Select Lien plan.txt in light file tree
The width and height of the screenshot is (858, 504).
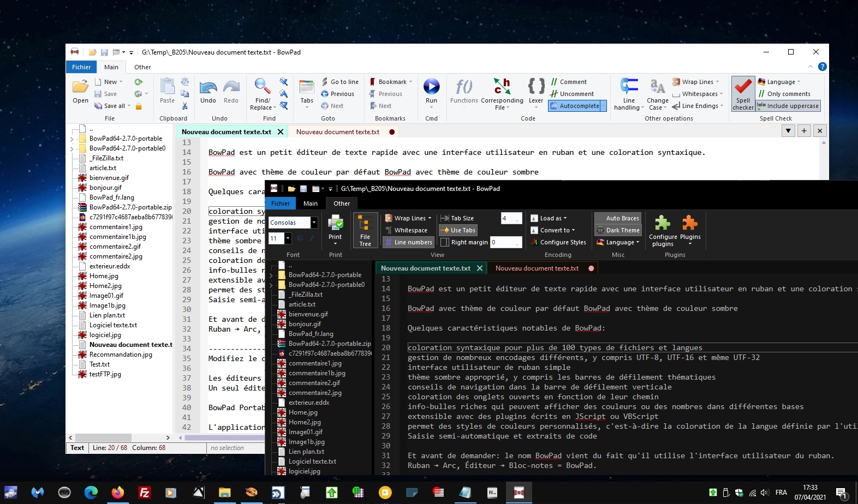(107, 315)
